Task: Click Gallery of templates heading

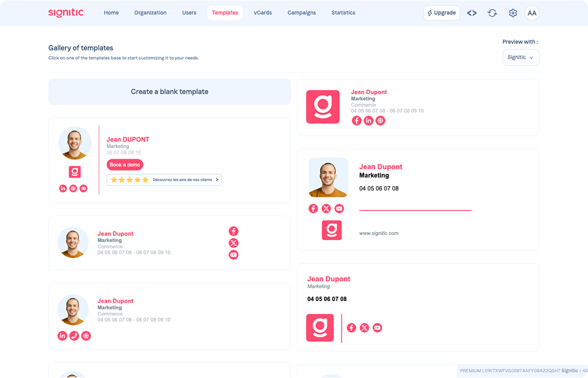Action: 81,48
